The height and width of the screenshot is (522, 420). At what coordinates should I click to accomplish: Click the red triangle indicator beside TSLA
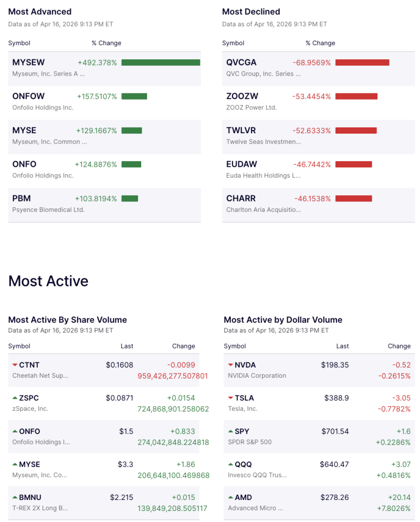(230, 397)
